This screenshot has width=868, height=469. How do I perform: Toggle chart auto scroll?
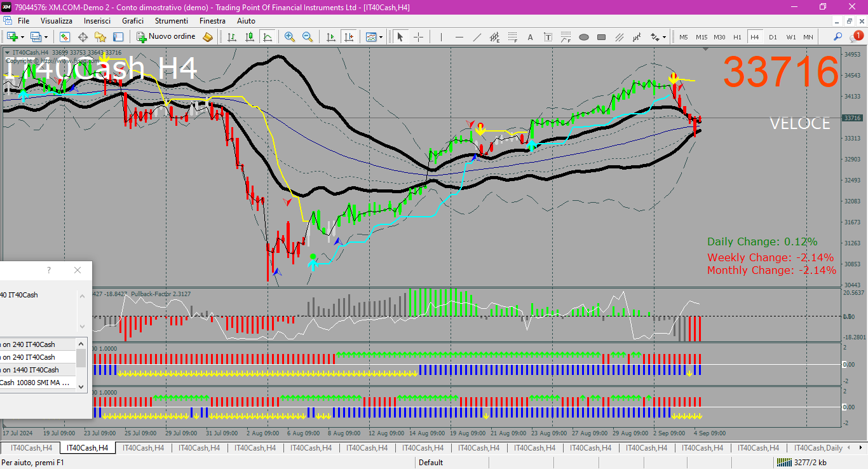[x=331, y=37]
